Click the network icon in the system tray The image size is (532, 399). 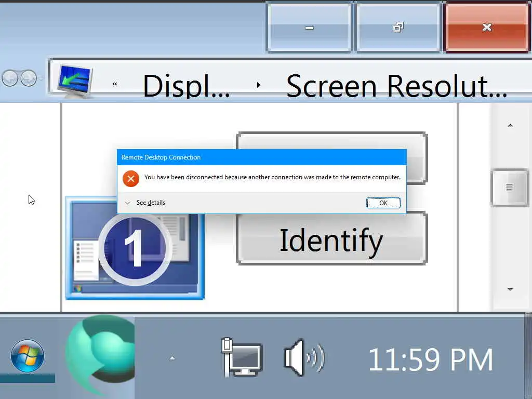click(x=242, y=357)
